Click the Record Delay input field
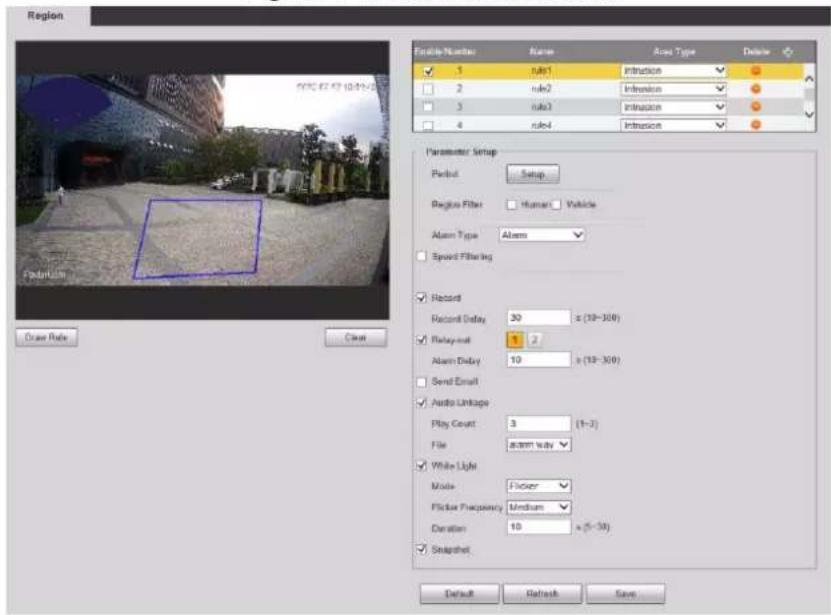Screen dimensions: 831x615 [x=538, y=318]
